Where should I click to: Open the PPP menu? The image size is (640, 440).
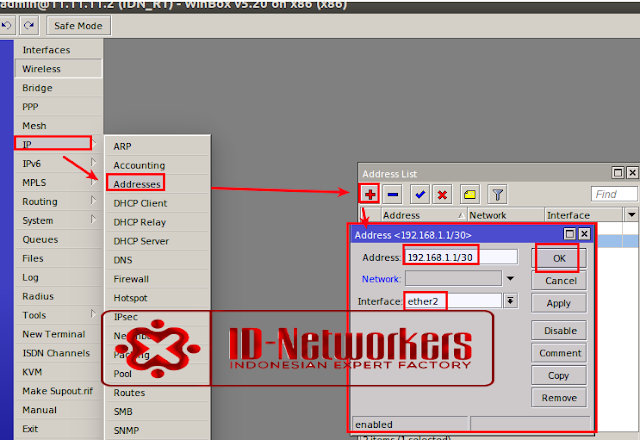(58, 107)
